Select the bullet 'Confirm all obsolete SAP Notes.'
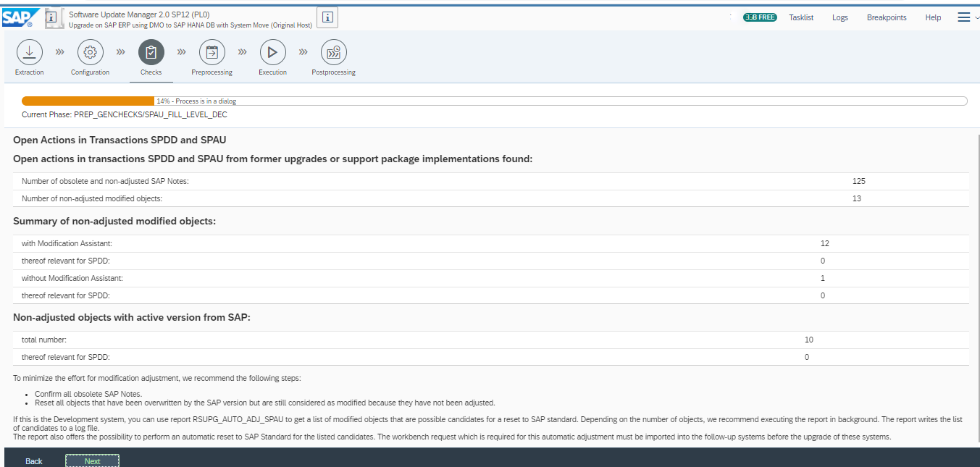The height and width of the screenshot is (467, 980). [88, 394]
